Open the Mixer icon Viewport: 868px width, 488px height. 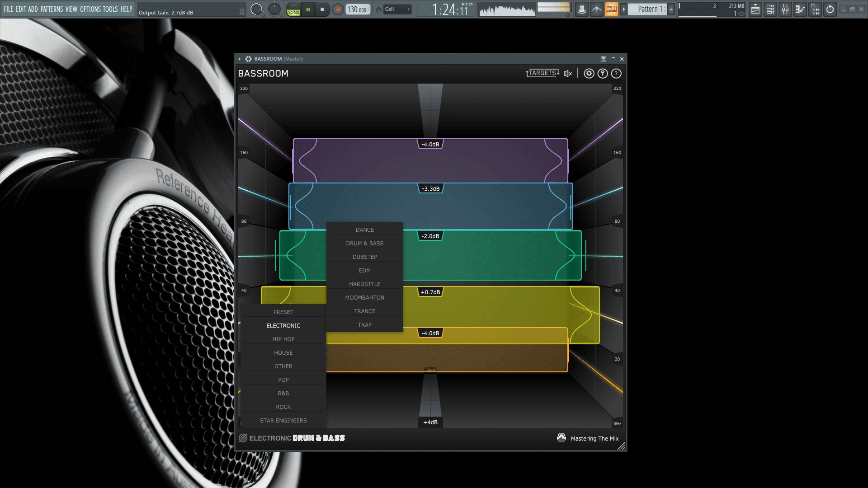click(785, 9)
